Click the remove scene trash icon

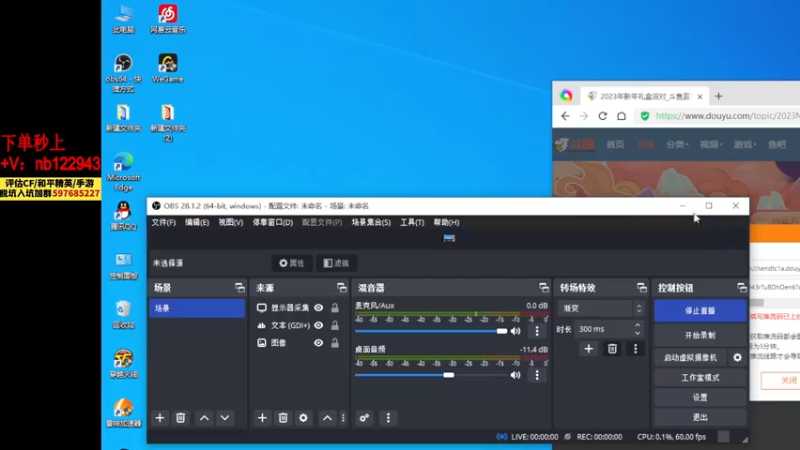click(181, 418)
